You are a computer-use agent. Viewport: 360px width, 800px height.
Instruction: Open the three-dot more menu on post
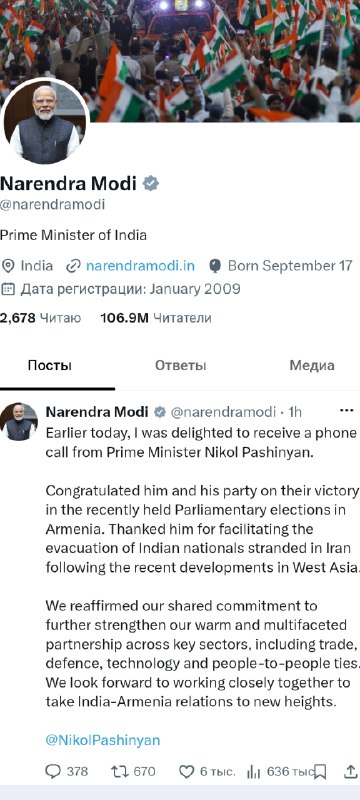pyautogui.click(x=347, y=410)
